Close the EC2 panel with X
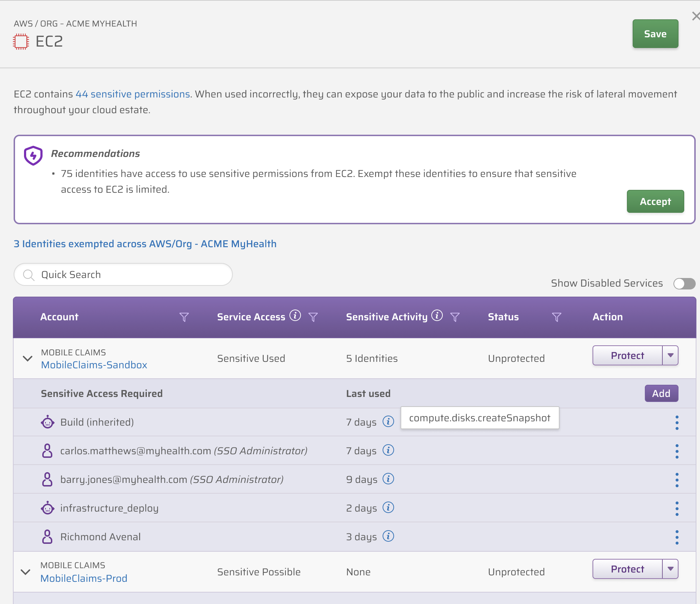The height and width of the screenshot is (604, 700). pyautogui.click(x=695, y=16)
